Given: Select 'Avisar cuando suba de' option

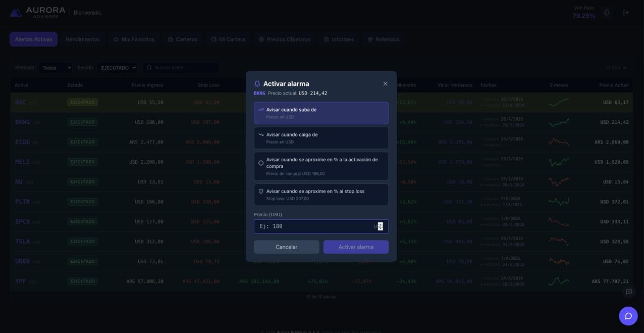Looking at the screenshot, I should (x=321, y=113).
